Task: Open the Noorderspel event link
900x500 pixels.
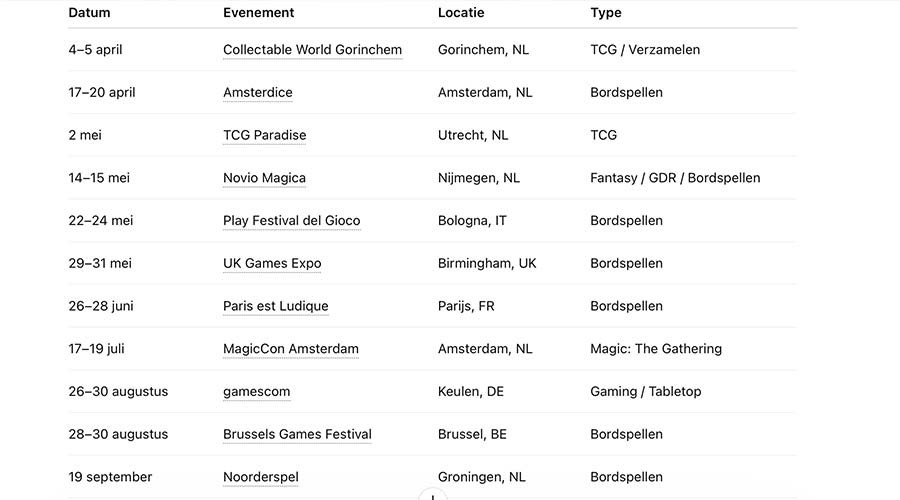Action: (x=260, y=478)
